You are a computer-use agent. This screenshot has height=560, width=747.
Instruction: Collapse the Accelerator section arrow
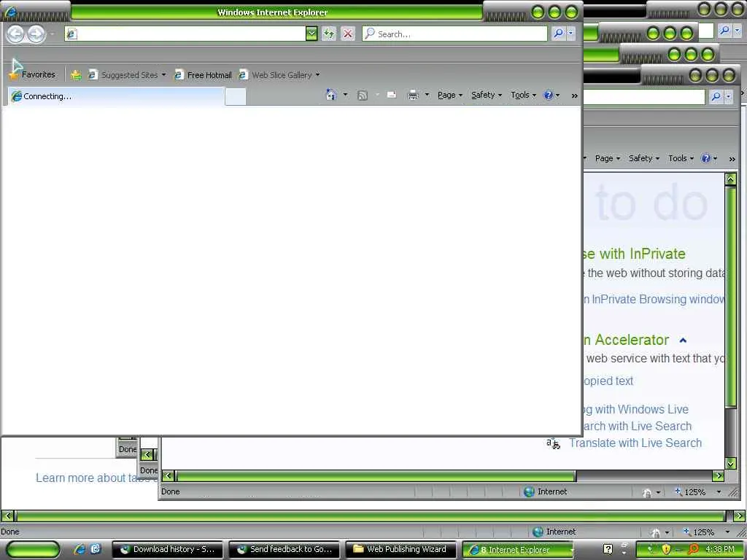coord(683,340)
